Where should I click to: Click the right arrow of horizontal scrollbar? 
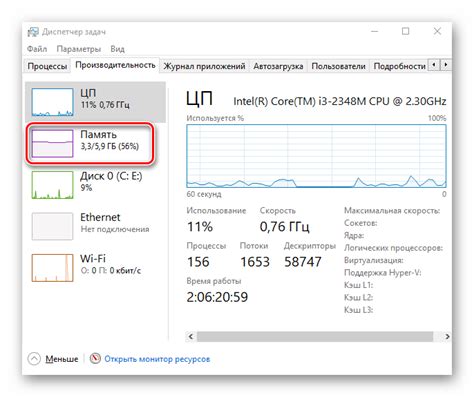tap(447, 336)
